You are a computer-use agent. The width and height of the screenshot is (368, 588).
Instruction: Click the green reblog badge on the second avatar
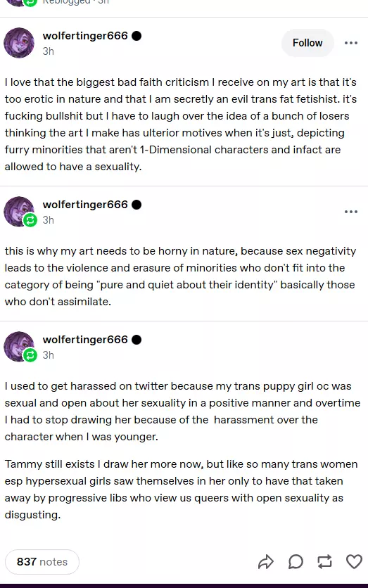[x=30, y=219]
